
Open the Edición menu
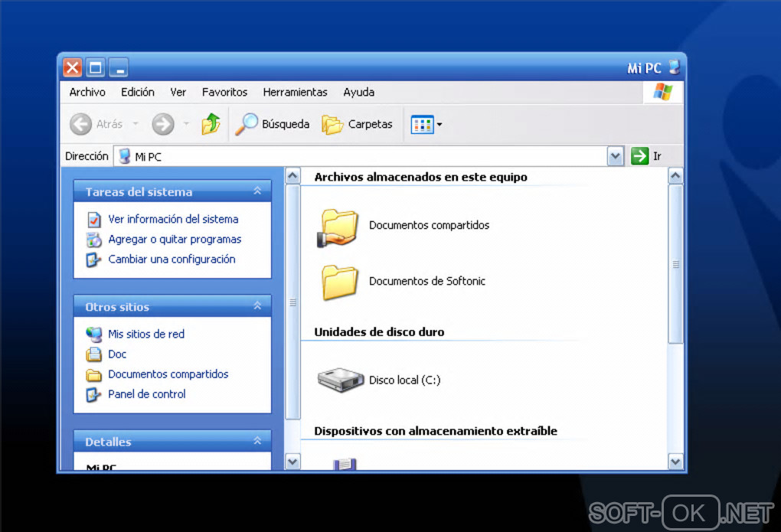click(138, 92)
